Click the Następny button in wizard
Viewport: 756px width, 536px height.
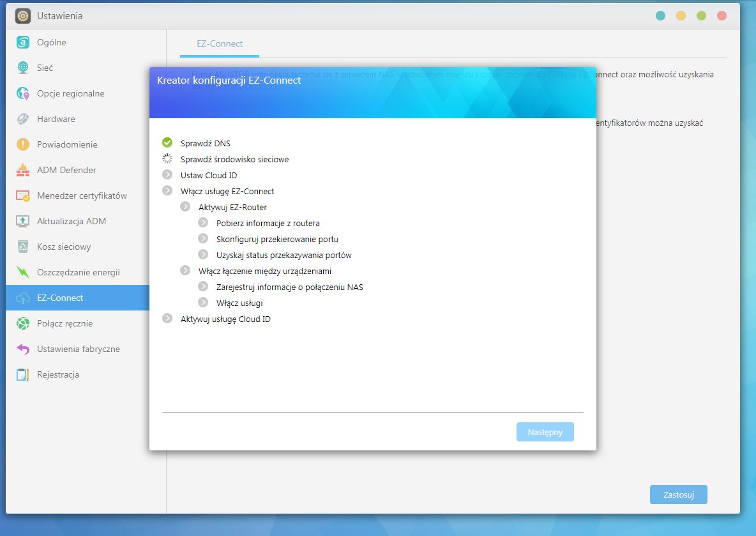tap(545, 432)
